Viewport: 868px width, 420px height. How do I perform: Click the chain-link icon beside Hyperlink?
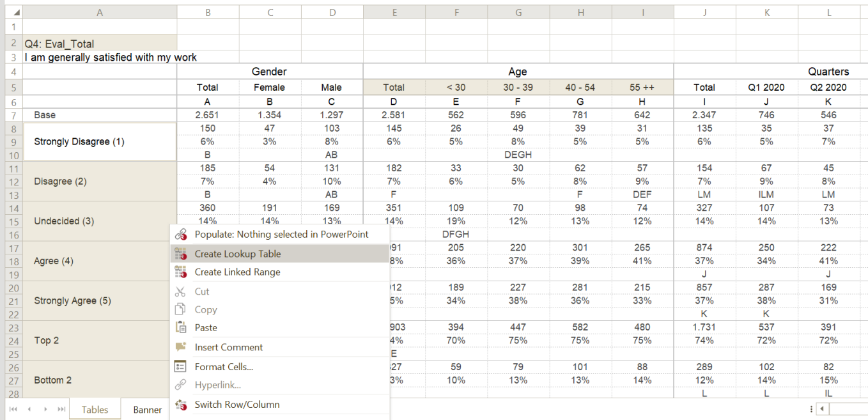coord(182,384)
